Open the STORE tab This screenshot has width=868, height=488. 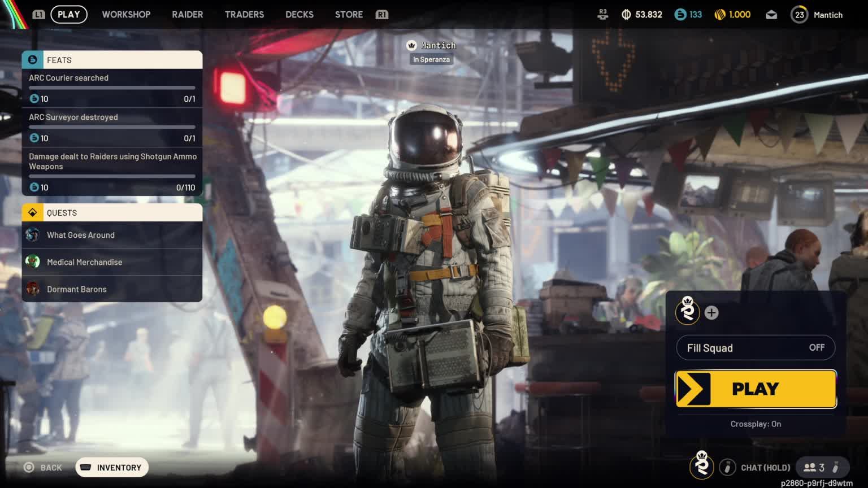(x=349, y=15)
